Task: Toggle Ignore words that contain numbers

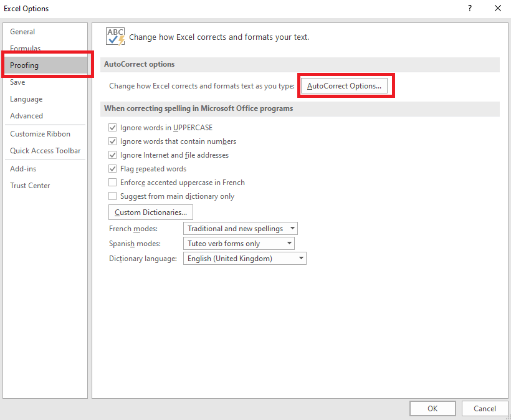Action: (x=112, y=141)
